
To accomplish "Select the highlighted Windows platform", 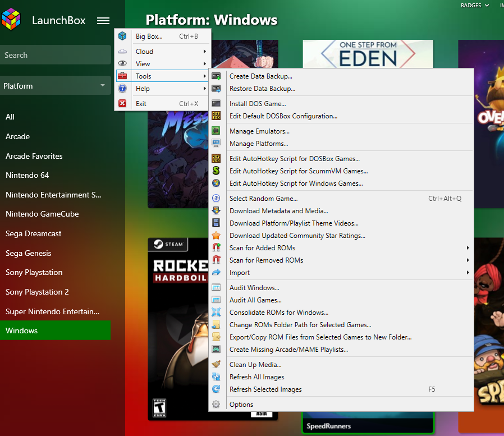I will pyautogui.click(x=56, y=331).
